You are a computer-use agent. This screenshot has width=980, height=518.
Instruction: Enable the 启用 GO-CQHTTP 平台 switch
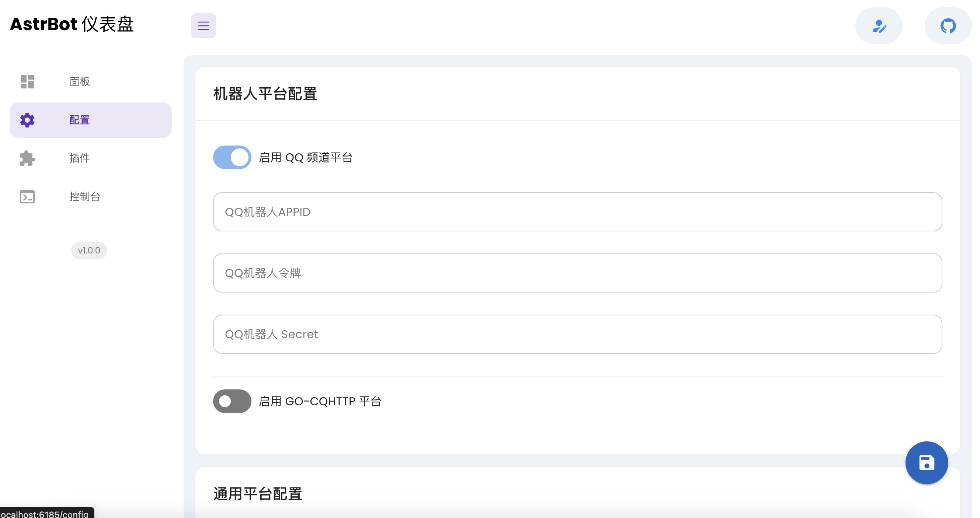(232, 401)
